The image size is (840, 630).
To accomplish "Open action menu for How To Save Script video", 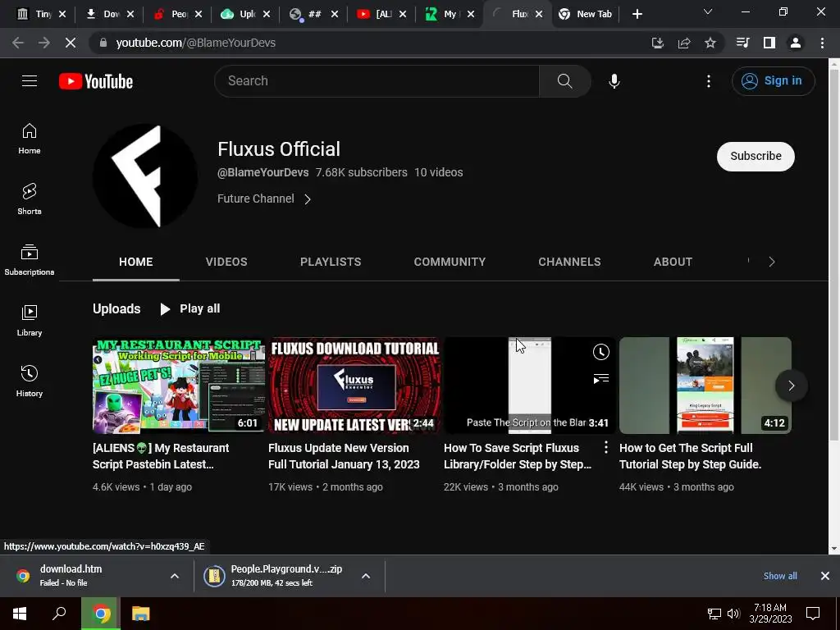I will (x=606, y=447).
